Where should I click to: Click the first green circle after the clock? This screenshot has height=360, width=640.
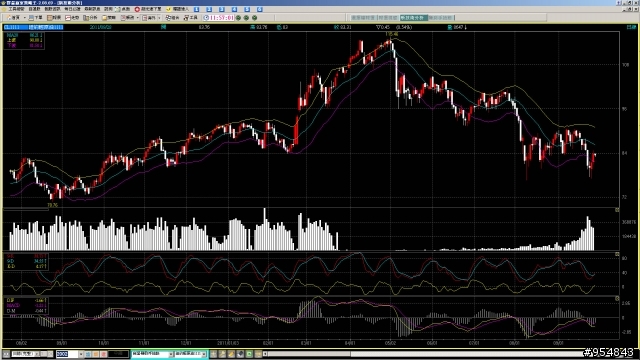(238, 18)
